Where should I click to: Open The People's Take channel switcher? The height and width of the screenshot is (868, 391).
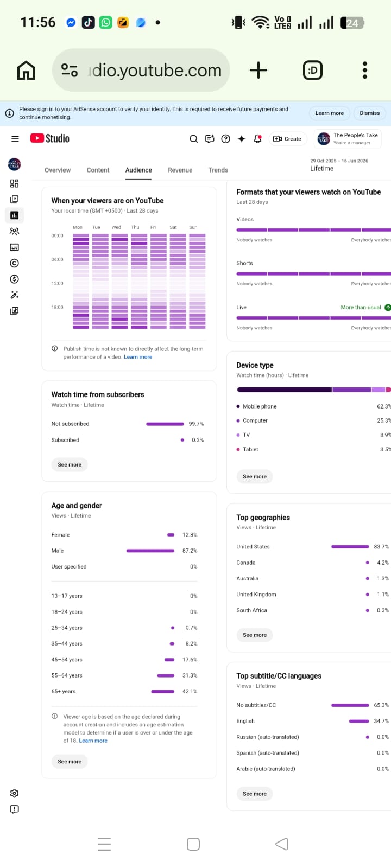click(x=348, y=139)
